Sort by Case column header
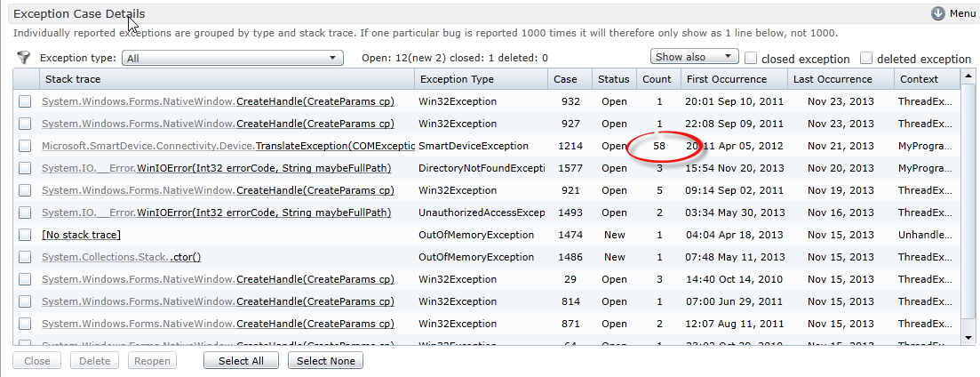 (570, 79)
